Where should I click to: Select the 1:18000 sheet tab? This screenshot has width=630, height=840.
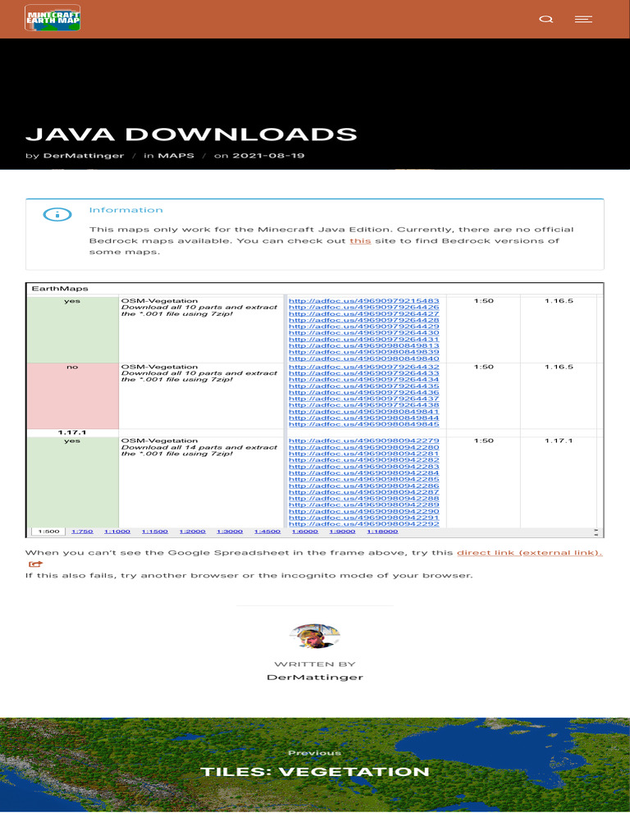[381, 532]
